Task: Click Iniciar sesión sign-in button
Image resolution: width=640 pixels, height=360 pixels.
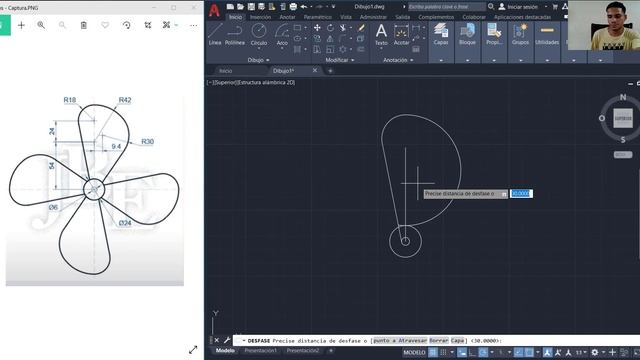Action: [518, 7]
